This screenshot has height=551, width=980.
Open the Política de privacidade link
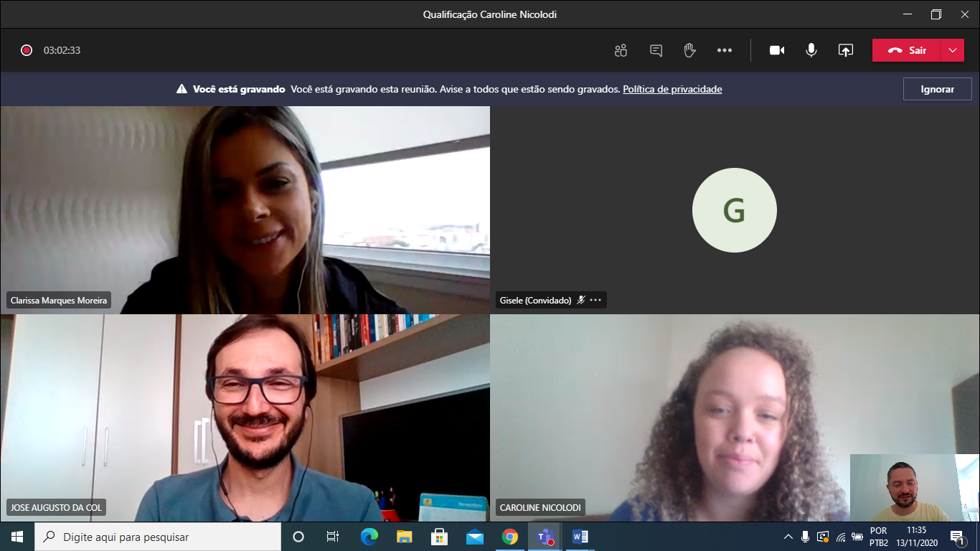click(672, 89)
